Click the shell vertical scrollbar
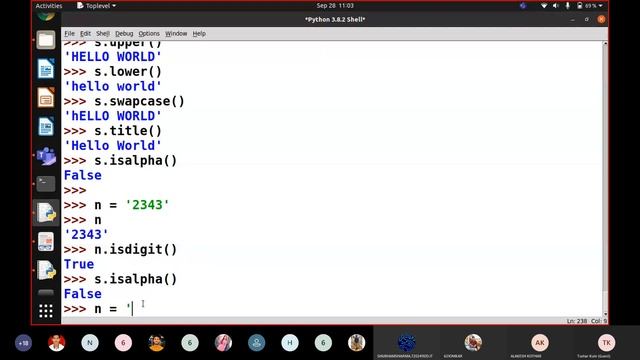This screenshot has height=360, width=640. tap(605, 179)
